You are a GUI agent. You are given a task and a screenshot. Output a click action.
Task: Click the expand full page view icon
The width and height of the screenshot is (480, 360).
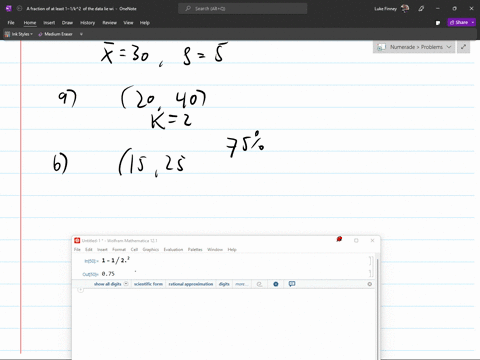click(x=463, y=47)
